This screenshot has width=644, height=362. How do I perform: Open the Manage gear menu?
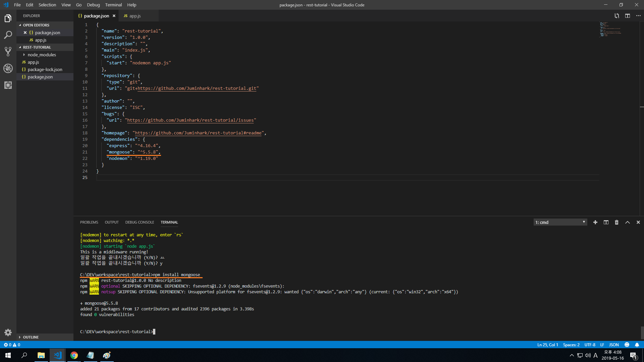tap(8, 333)
